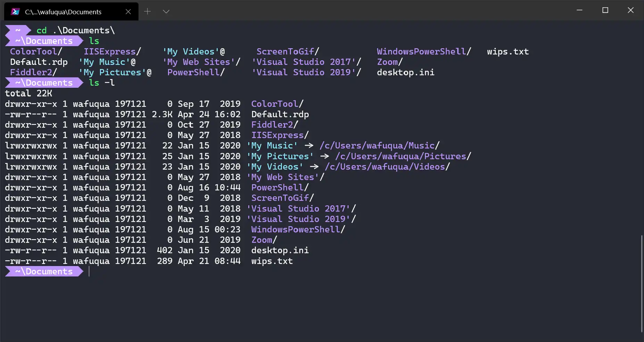The height and width of the screenshot is (342, 644).
Task: Maximize the terminal window
Action: pyautogui.click(x=605, y=10)
